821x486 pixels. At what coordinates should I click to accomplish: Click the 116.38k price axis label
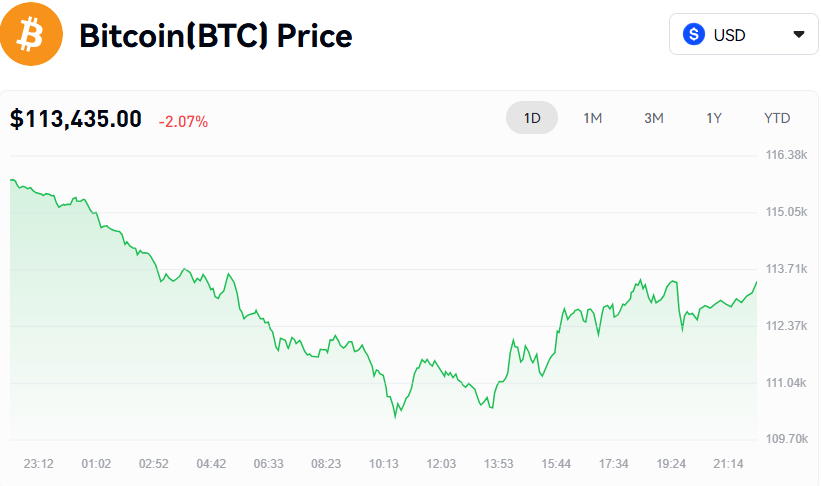click(785, 155)
